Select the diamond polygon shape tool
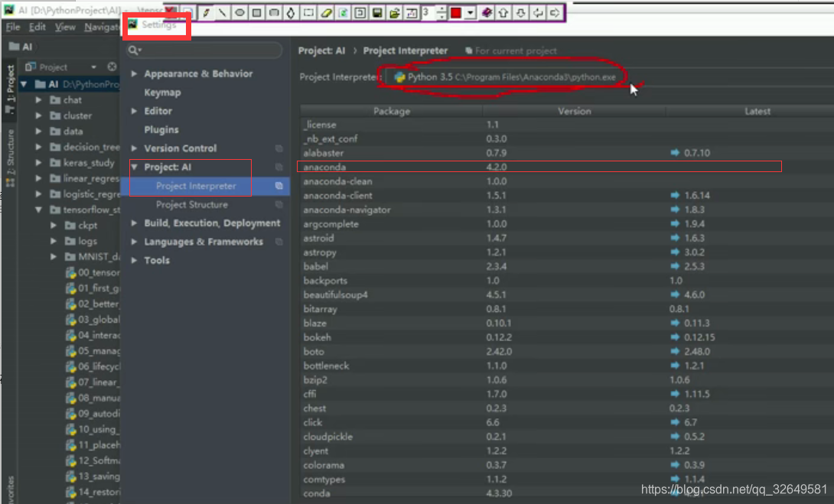This screenshot has height=504, width=834. pos(291,12)
